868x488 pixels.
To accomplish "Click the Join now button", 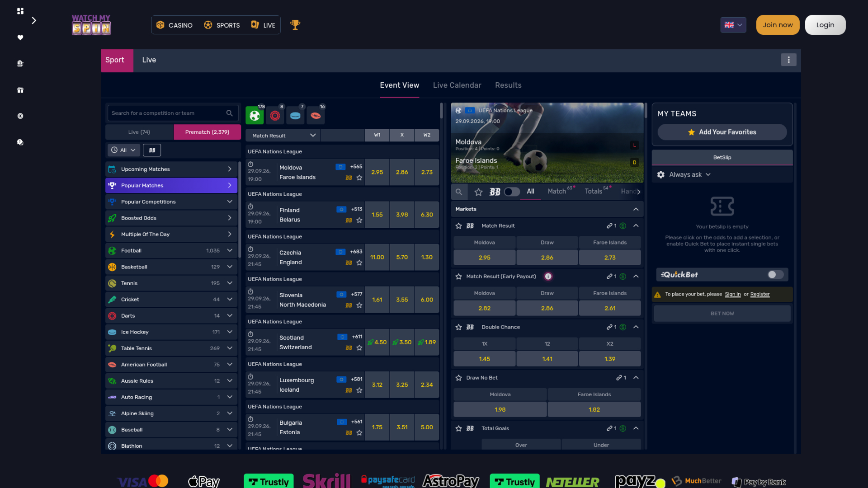I will 778,25.
